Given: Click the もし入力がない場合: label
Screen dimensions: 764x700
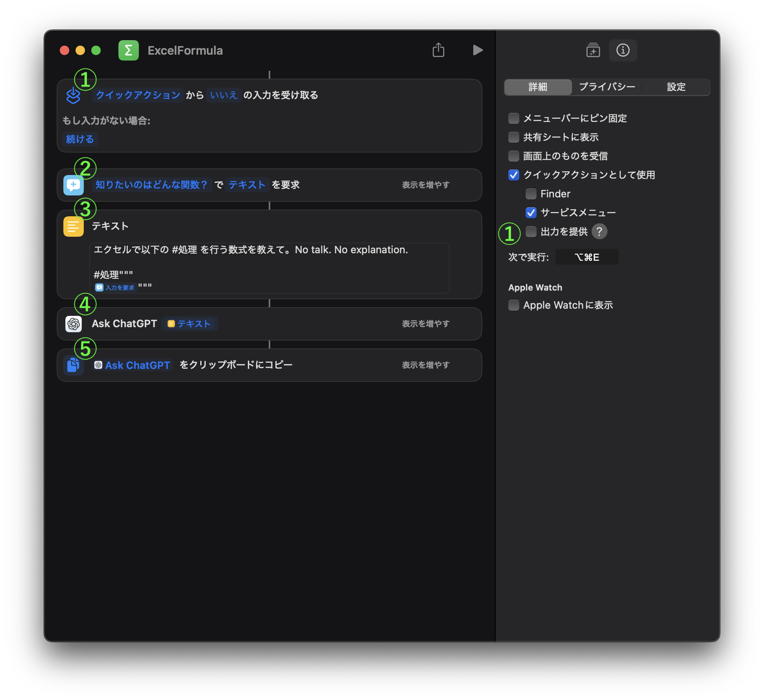Looking at the screenshot, I should pos(106,121).
